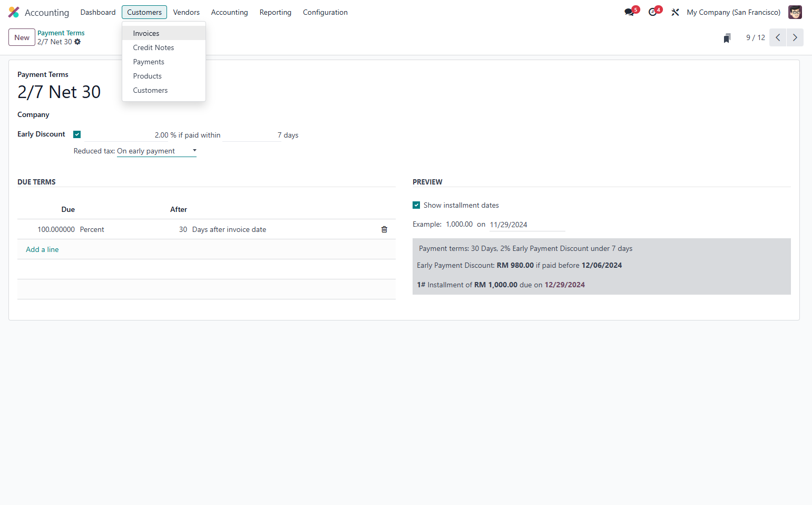Image resolution: width=812 pixels, height=505 pixels.
Task: Delete the 100 Percent due term line
Action: (x=384, y=229)
